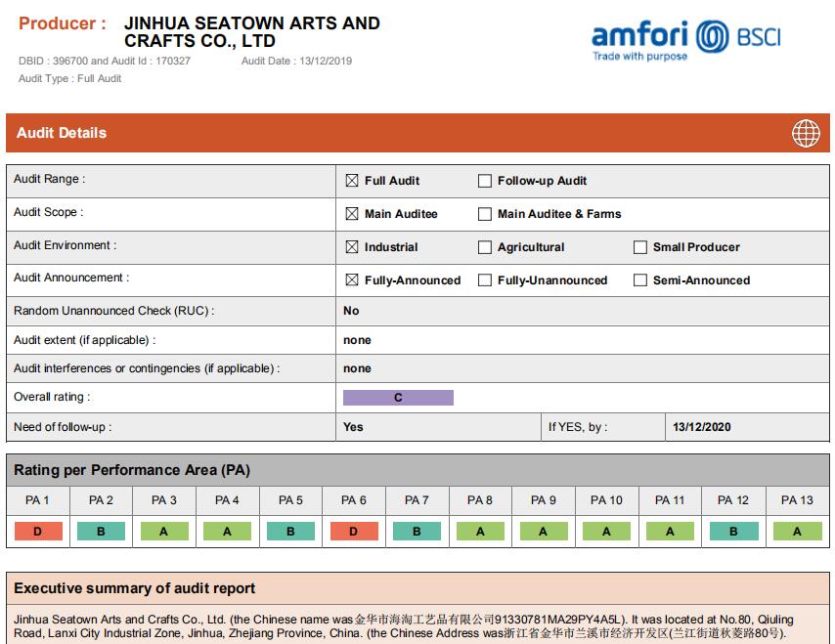Click the green A rating under PA 11
Screen dimensions: 835x644
pos(670,532)
